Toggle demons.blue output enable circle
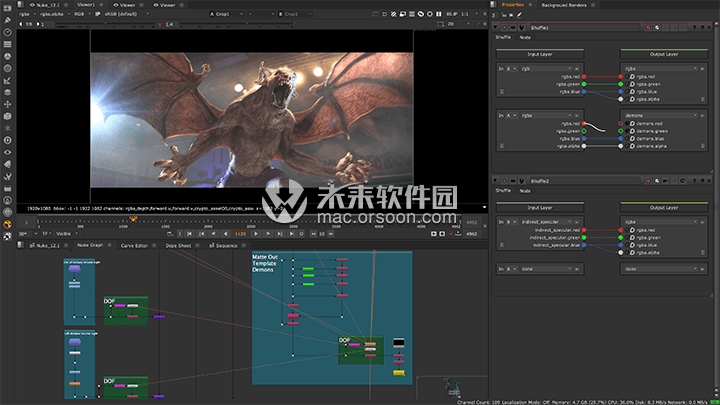This screenshot has height=405, width=720. (x=627, y=138)
